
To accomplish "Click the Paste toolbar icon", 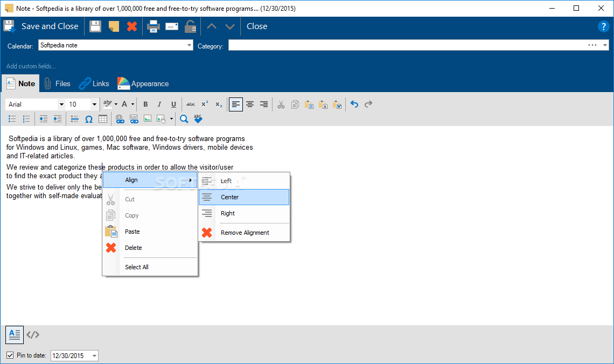I will pyautogui.click(x=309, y=104).
